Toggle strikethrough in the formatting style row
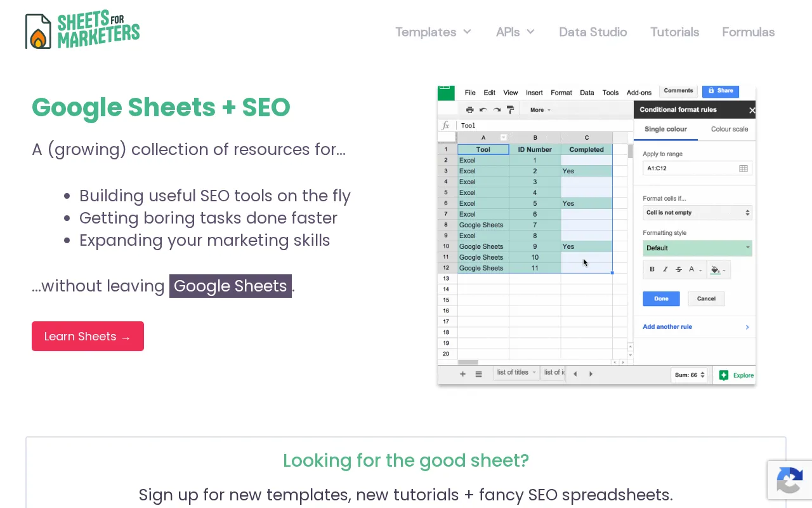The height and width of the screenshot is (508, 812). pos(679,269)
